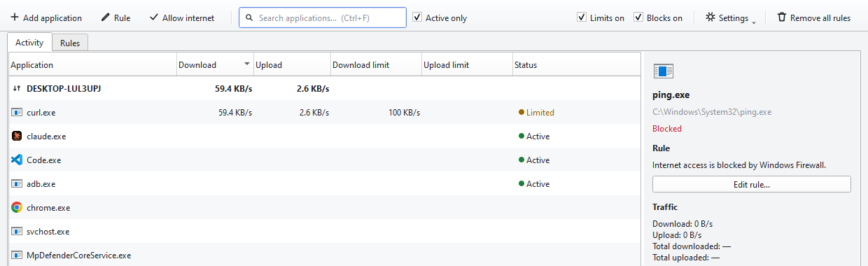Image resolution: width=868 pixels, height=266 pixels.
Task: Sort by the Application column header
Action: (92, 65)
